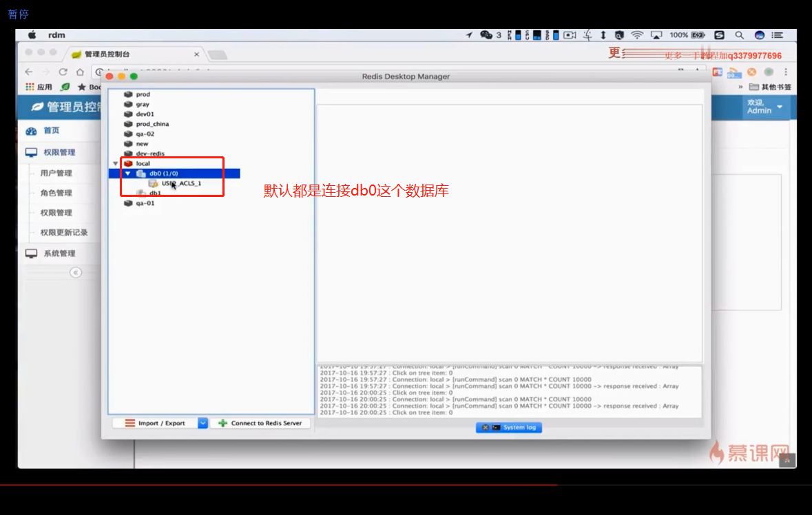The image size is (812, 515).
Task: Open 用户管理 in the sidebar
Action: [56, 173]
